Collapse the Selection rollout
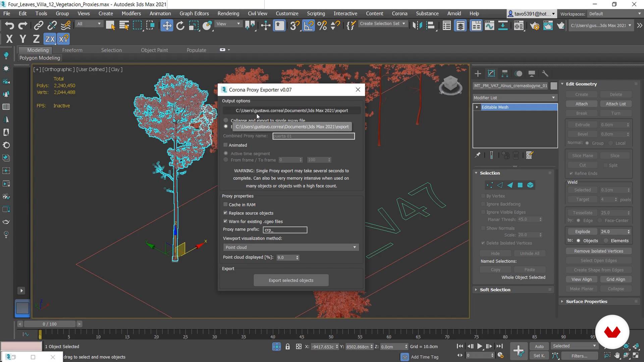 pos(490,173)
